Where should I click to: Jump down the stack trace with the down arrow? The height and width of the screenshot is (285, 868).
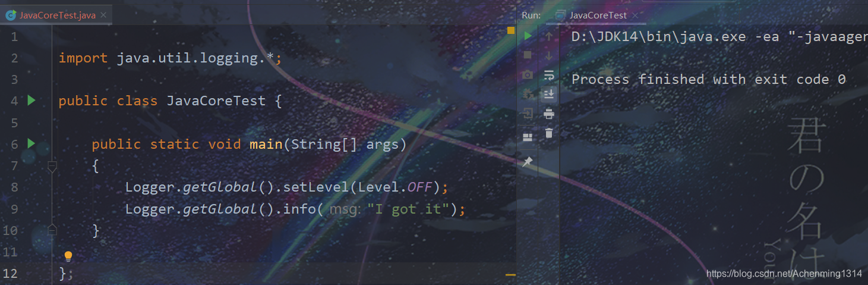coord(549,55)
